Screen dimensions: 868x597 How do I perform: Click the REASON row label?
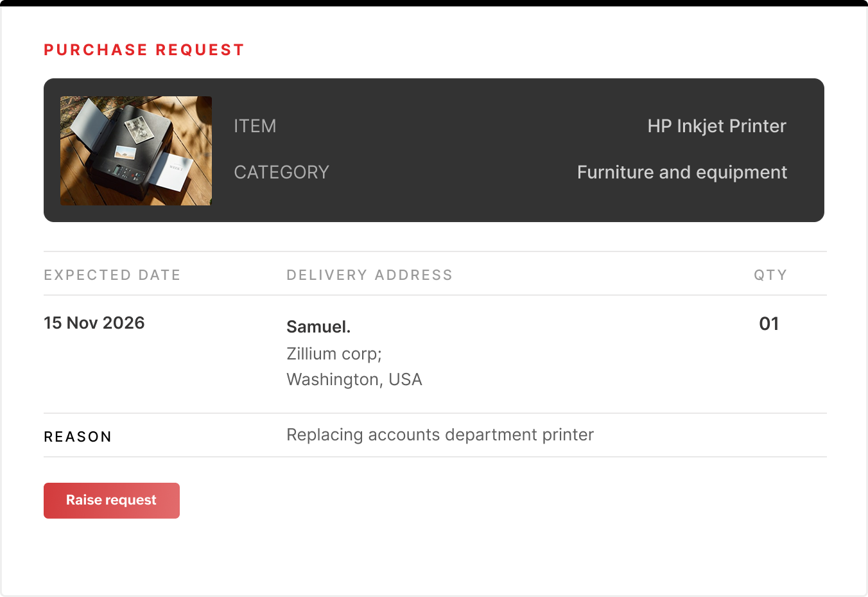point(78,437)
